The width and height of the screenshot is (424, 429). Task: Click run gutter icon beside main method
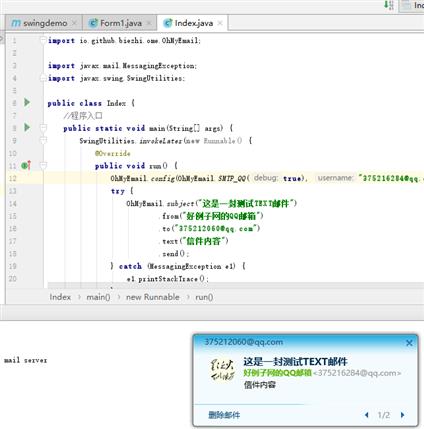pyautogui.click(x=27, y=127)
